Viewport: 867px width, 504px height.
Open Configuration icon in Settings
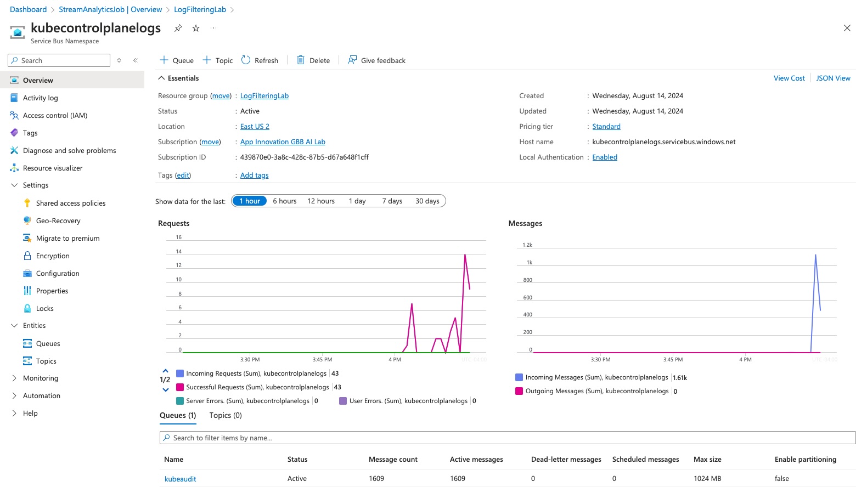click(27, 273)
